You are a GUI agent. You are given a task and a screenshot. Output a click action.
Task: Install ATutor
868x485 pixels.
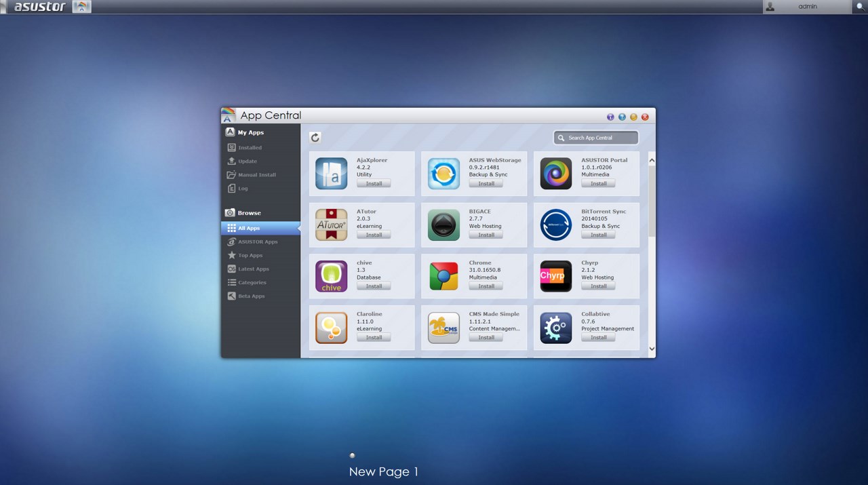pos(374,235)
